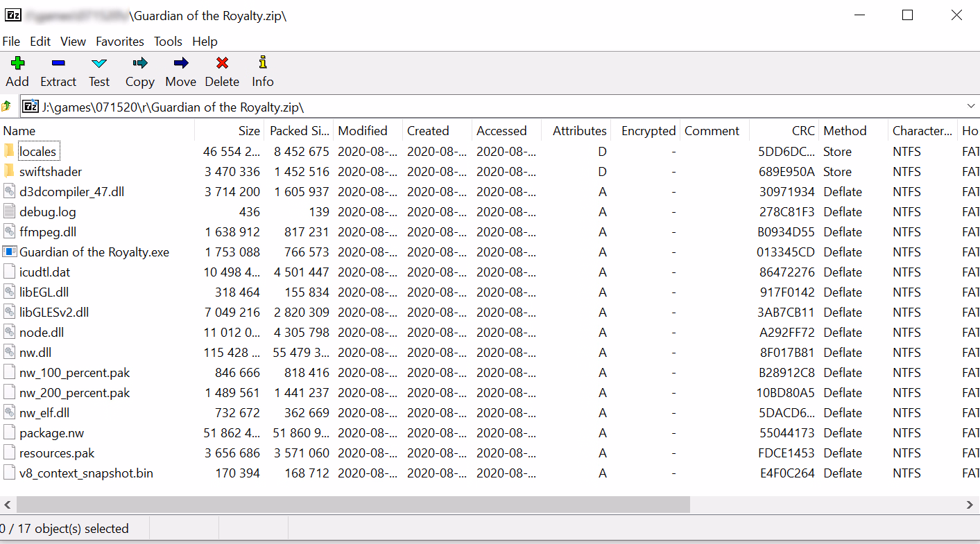The image size is (980, 544).
Task: Select the node.dll file icon
Action: 9,332
